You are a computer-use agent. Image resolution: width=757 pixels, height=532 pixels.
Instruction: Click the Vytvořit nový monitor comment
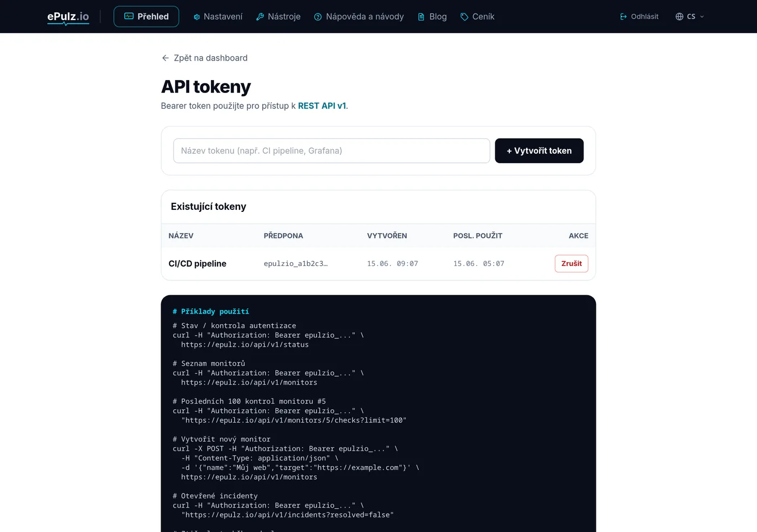coord(222,439)
